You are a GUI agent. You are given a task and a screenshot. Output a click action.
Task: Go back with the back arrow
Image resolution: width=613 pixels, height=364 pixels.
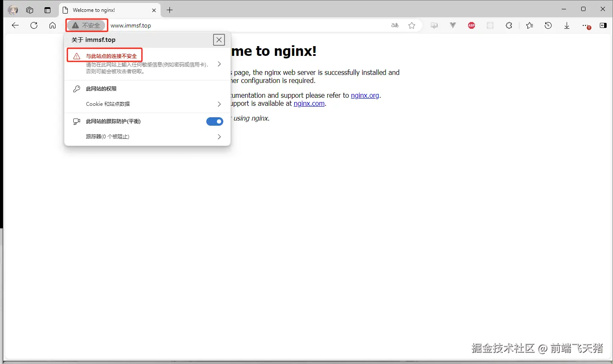click(15, 25)
